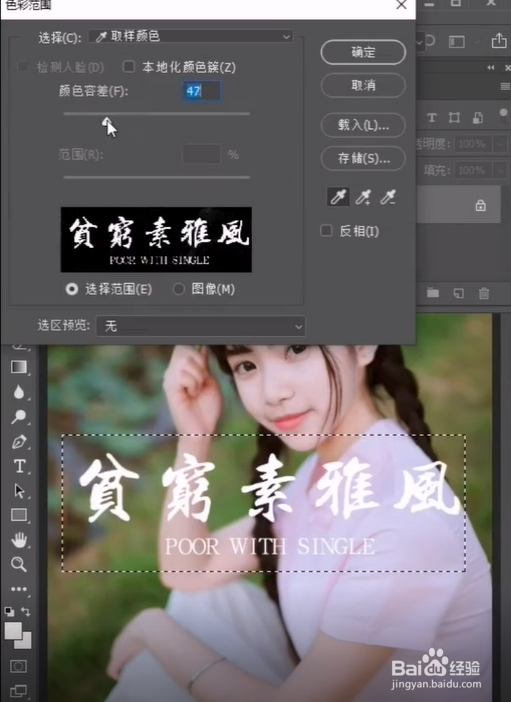The image size is (511, 702).
Task: Open Layers panel menu icon
Action: click(x=505, y=86)
